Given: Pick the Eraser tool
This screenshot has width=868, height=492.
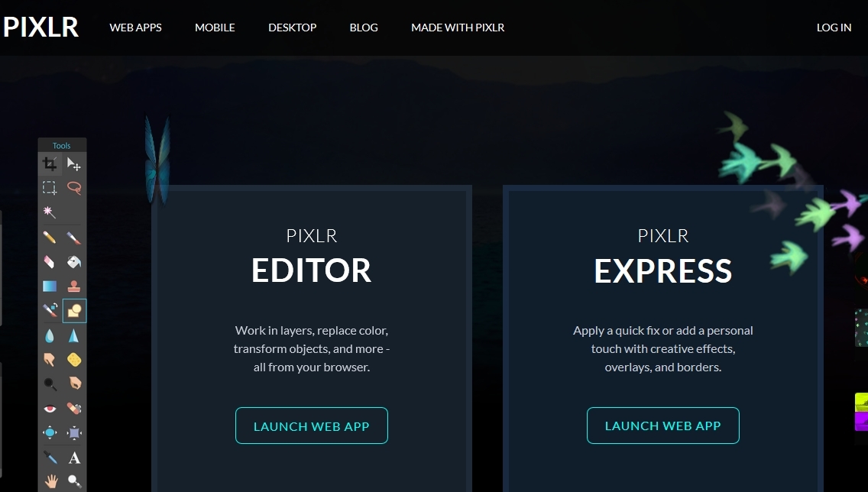Looking at the screenshot, I should (50, 261).
